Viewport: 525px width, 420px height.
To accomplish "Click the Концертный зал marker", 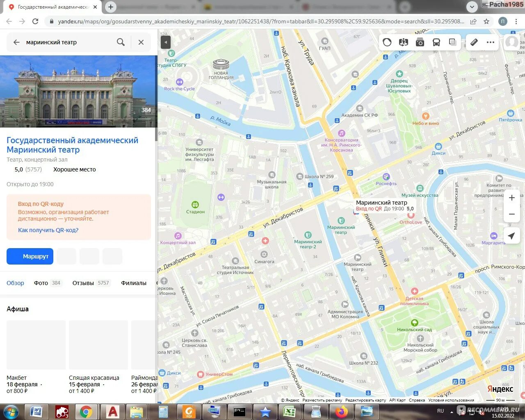I will pyautogui.click(x=178, y=236).
